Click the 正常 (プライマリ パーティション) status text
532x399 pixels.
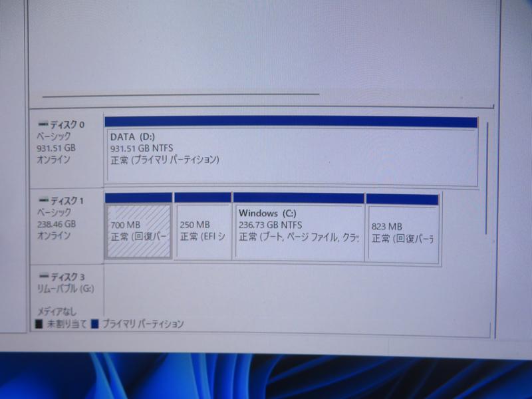coord(165,160)
